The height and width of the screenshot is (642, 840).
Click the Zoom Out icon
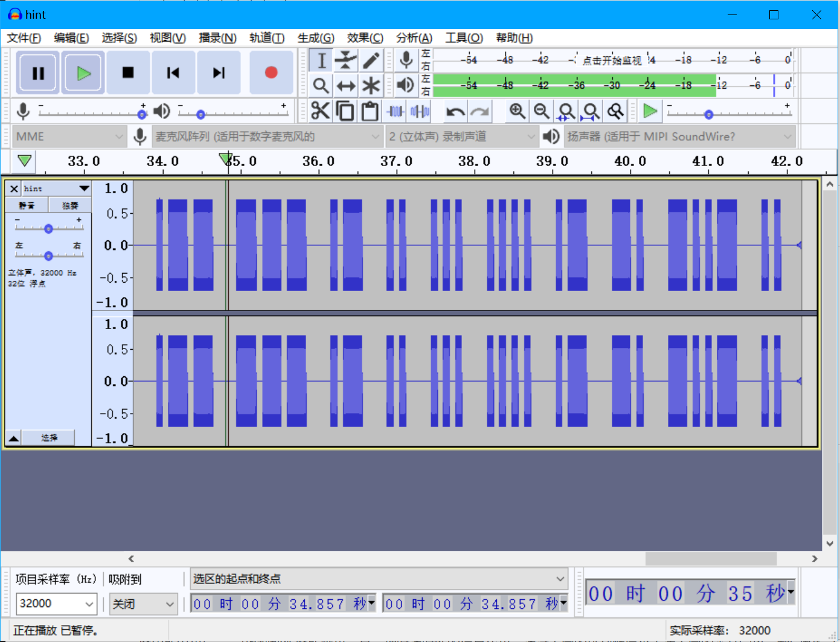(x=542, y=111)
